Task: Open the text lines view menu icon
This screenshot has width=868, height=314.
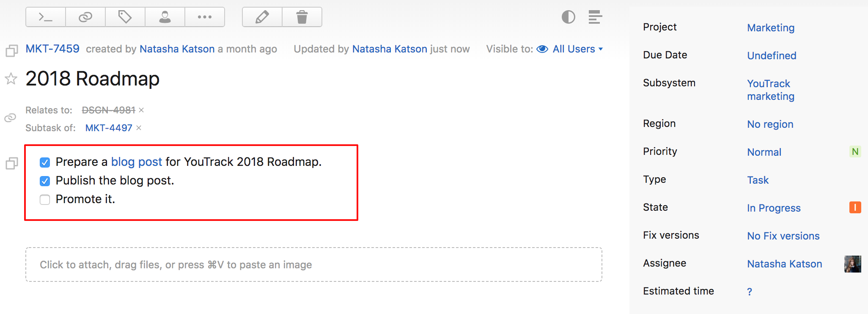Action: [595, 17]
